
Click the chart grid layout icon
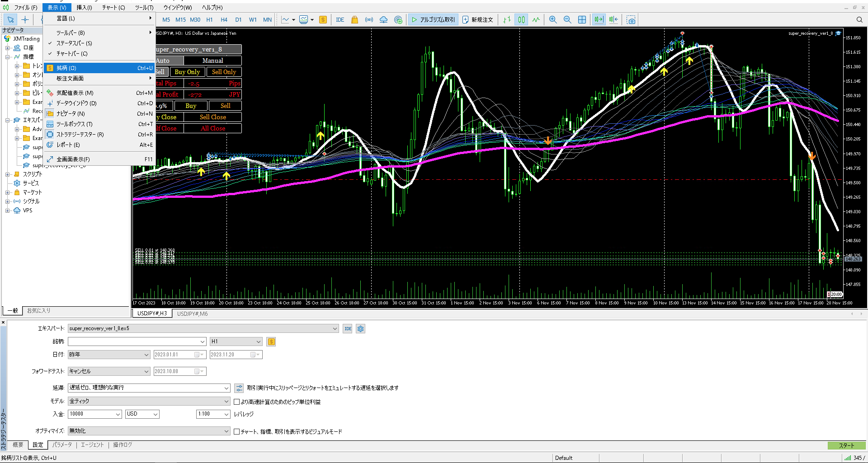pyautogui.click(x=582, y=19)
